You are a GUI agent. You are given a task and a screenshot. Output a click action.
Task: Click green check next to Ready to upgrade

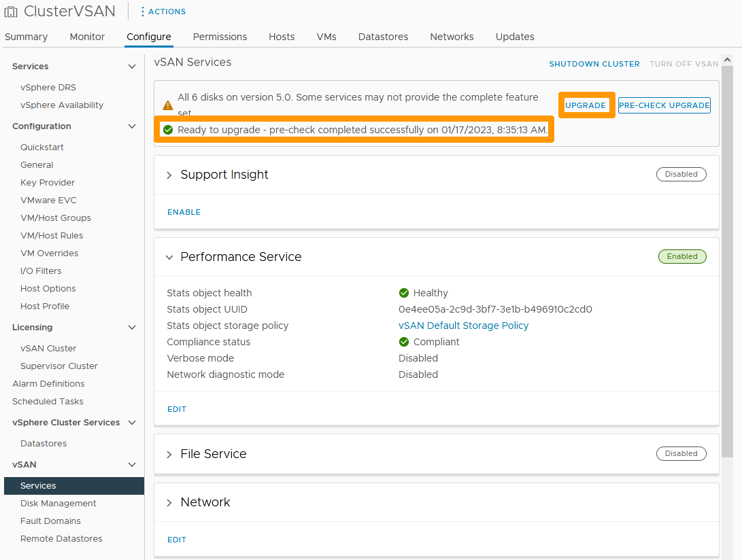[x=167, y=129]
